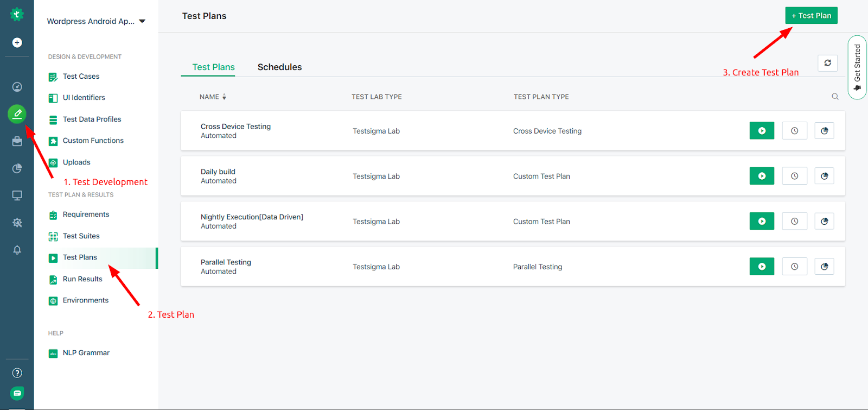
Task: Click the help question mark icon
Action: coord(17,373)
